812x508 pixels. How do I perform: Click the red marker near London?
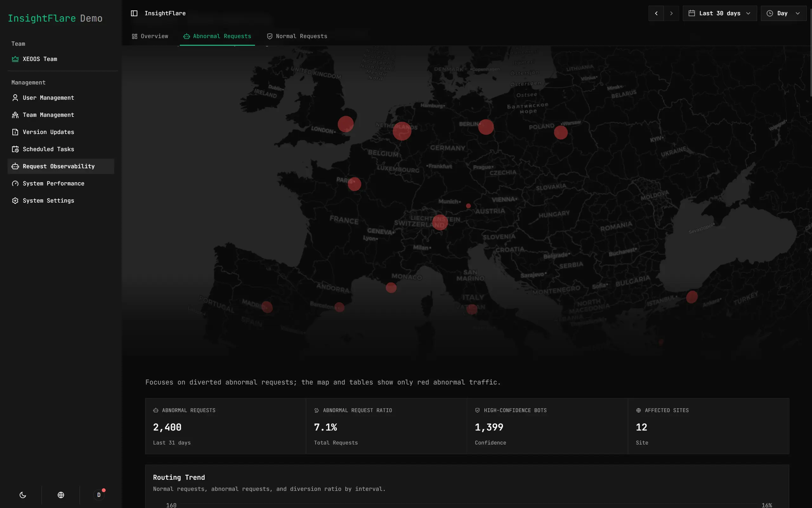[x=346, y=124]
